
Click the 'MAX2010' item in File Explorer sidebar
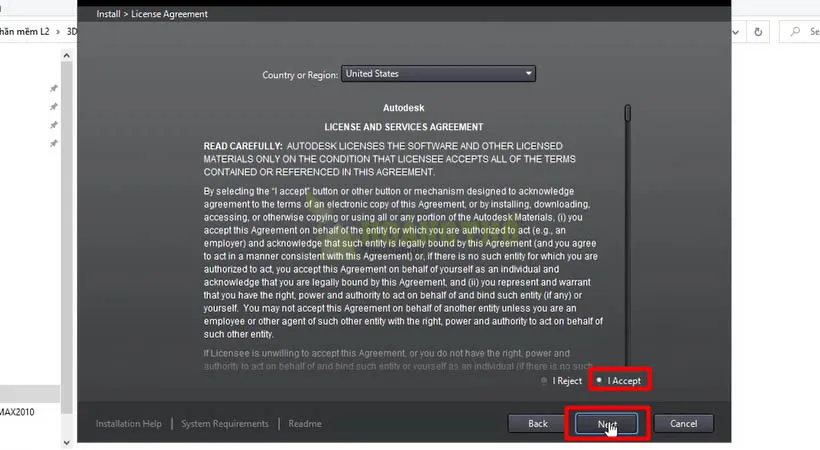pyautogui.click(x=17, y=412)
